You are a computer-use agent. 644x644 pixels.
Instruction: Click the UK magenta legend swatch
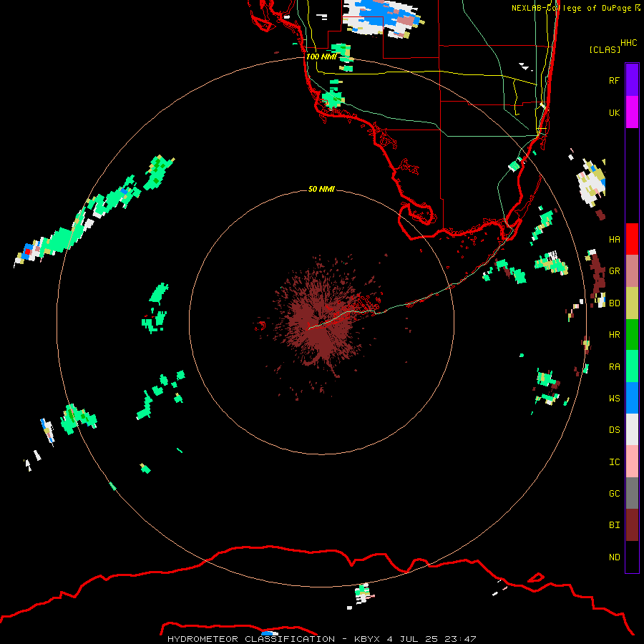coord(632,112)
